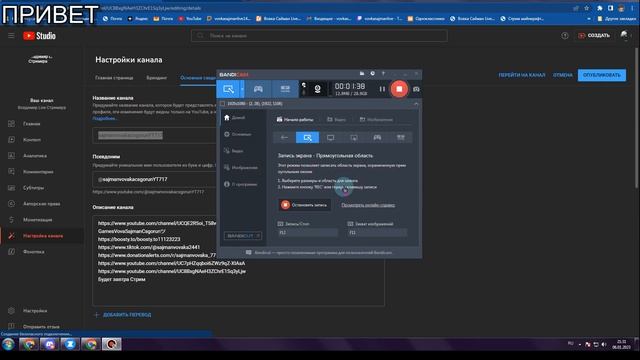Click the handle field @sajmanvovakacagorunYT717
640x360 pixels.
click(x=155, y=180)
